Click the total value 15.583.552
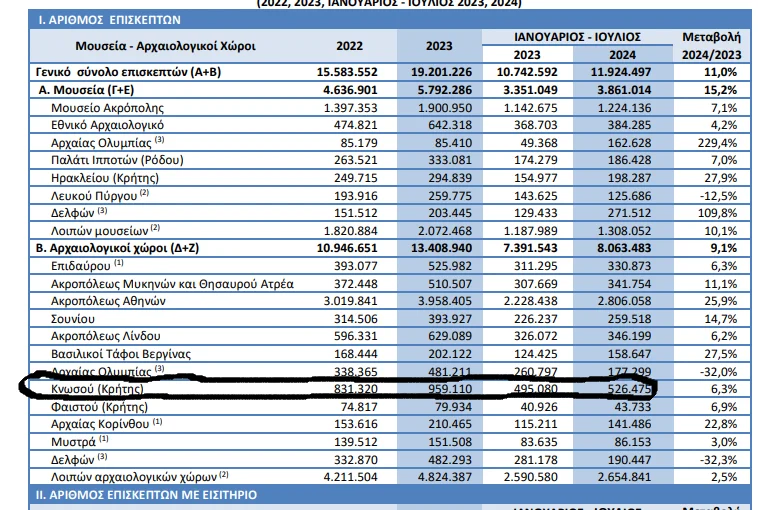The height and width of the screenshot is (510, 758). pyautogui.click(x=347, y=73)
